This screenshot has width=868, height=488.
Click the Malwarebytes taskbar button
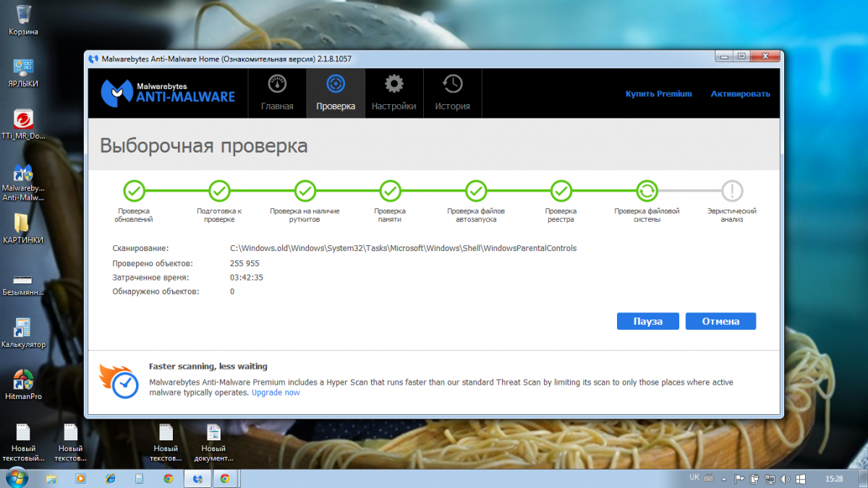[x=197, y=479]
